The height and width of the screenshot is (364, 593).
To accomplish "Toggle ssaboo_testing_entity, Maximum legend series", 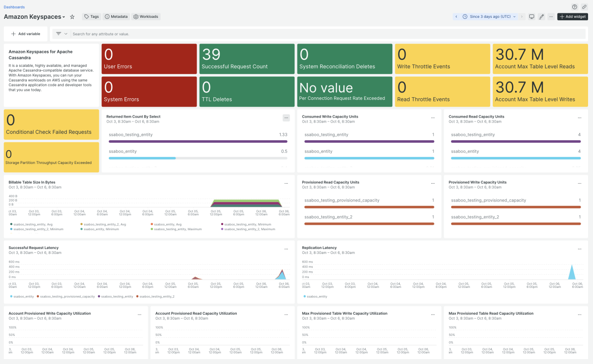I will point(176,229).
